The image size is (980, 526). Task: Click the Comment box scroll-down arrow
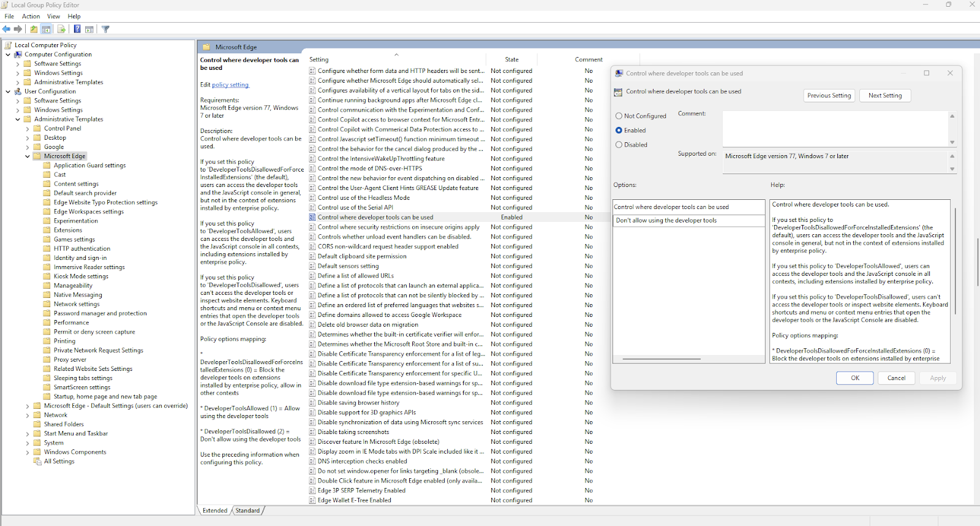(x=952, y=142)
